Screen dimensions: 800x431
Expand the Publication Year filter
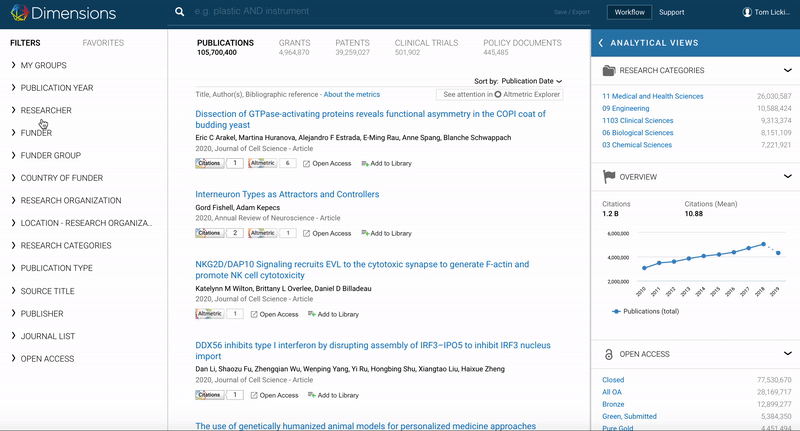pos(57,88)
